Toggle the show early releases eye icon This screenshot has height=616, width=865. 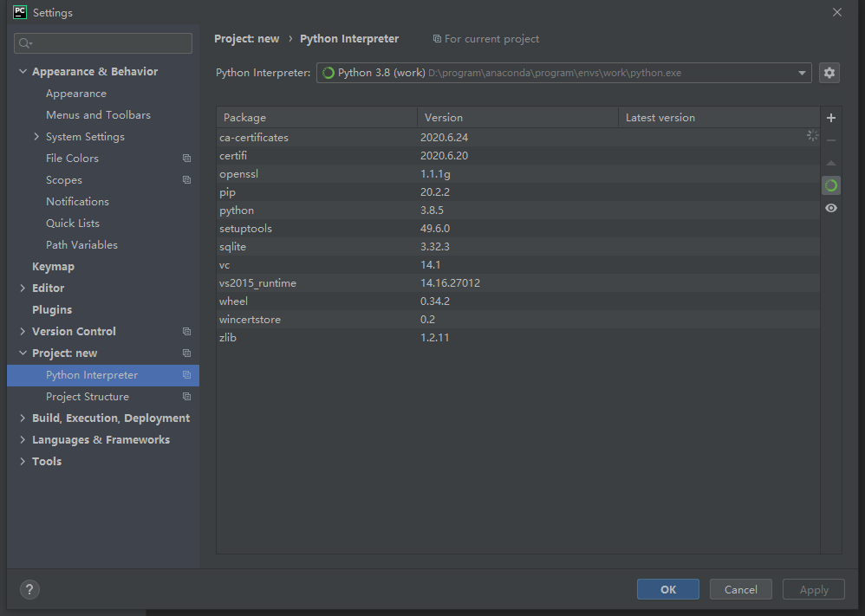pos(831,208)
